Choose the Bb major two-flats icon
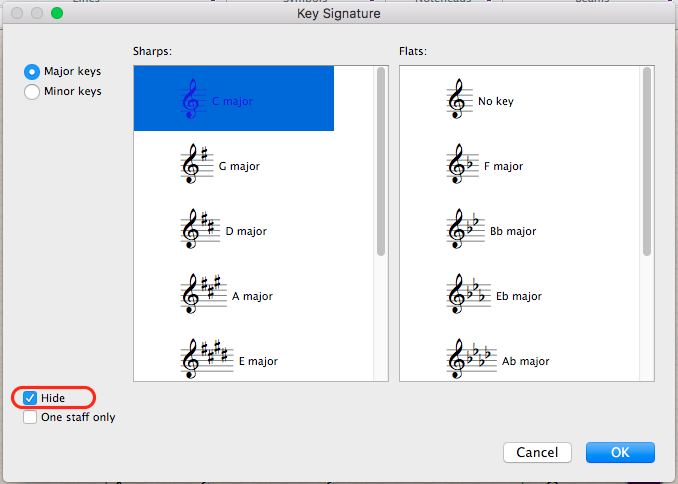 [x=463, y=230]
